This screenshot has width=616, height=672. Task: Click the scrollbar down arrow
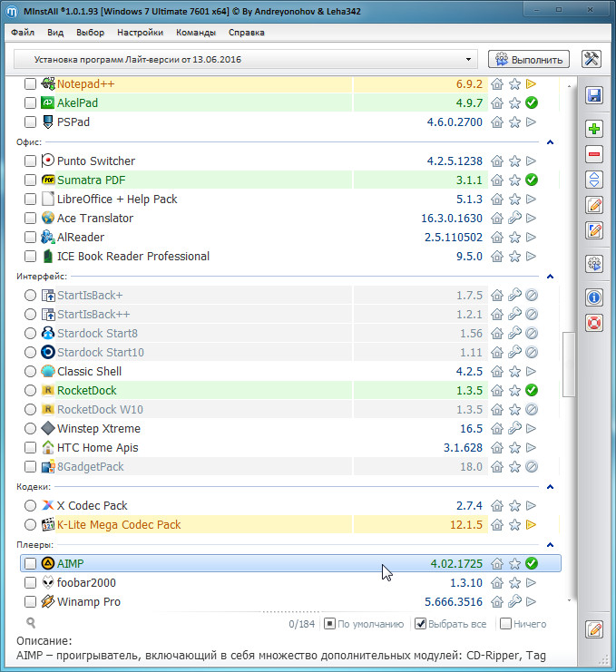click(x=569, y=601)
